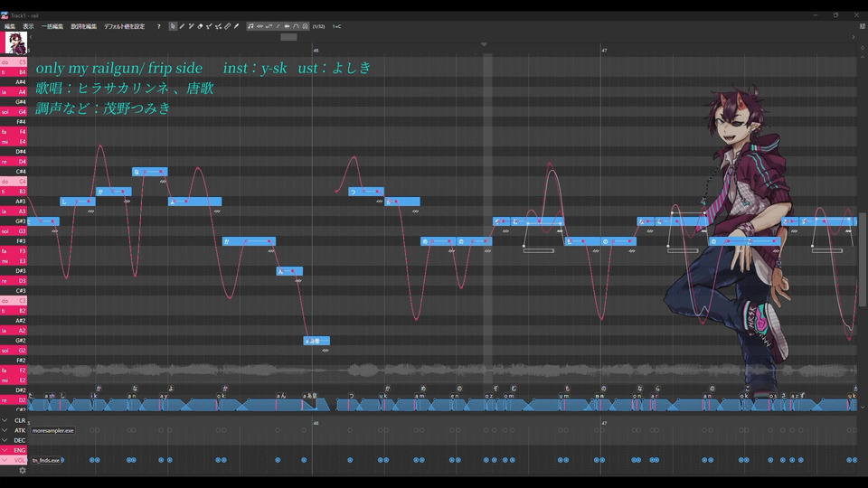Select the pen tool next to the arrow
Image resolution: width=868 pixels, height=488 pixels.
coord(182,26)
